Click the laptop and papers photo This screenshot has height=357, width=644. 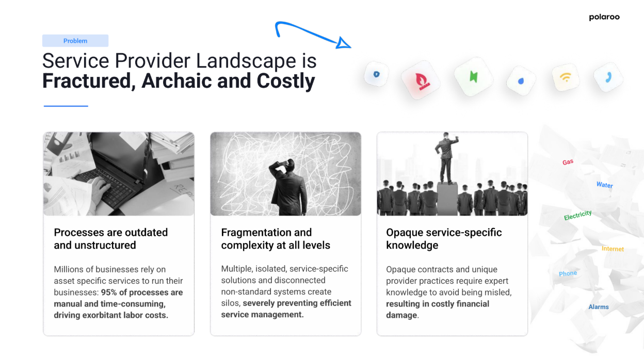[x=119, y=174]
